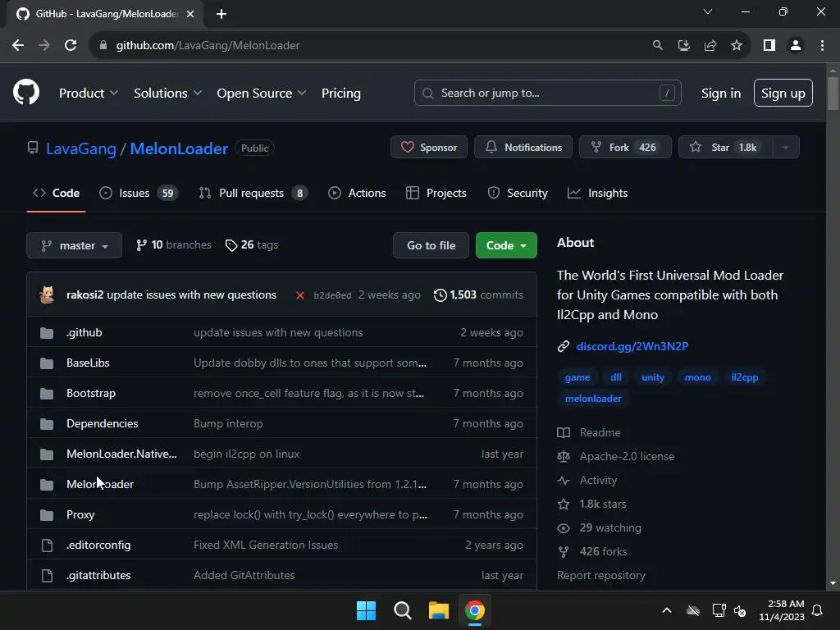840x630 pixels.
Task: Open the LavaGang owner link
Action: pos(81,148)
